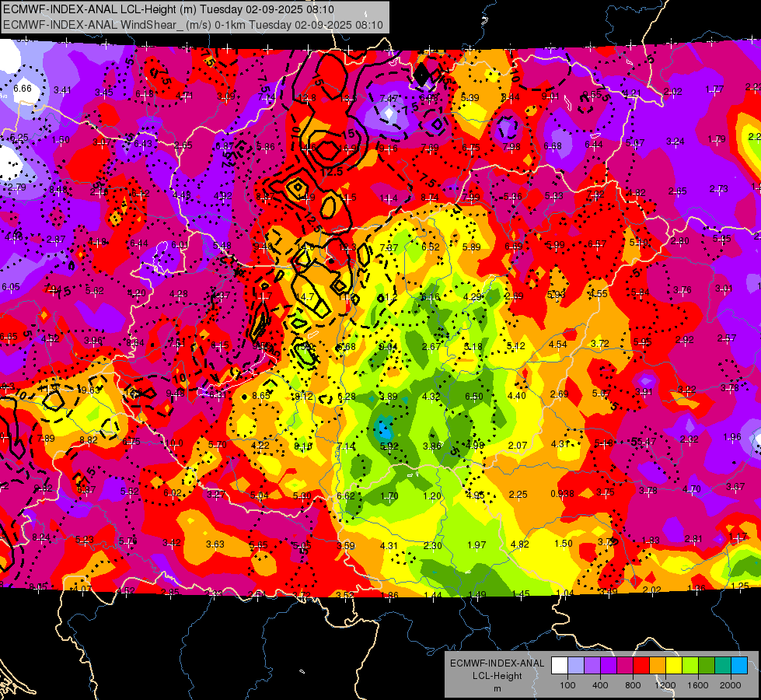Click the lime green legend swatch
This screenshot has width=761, height=700.
690,666
